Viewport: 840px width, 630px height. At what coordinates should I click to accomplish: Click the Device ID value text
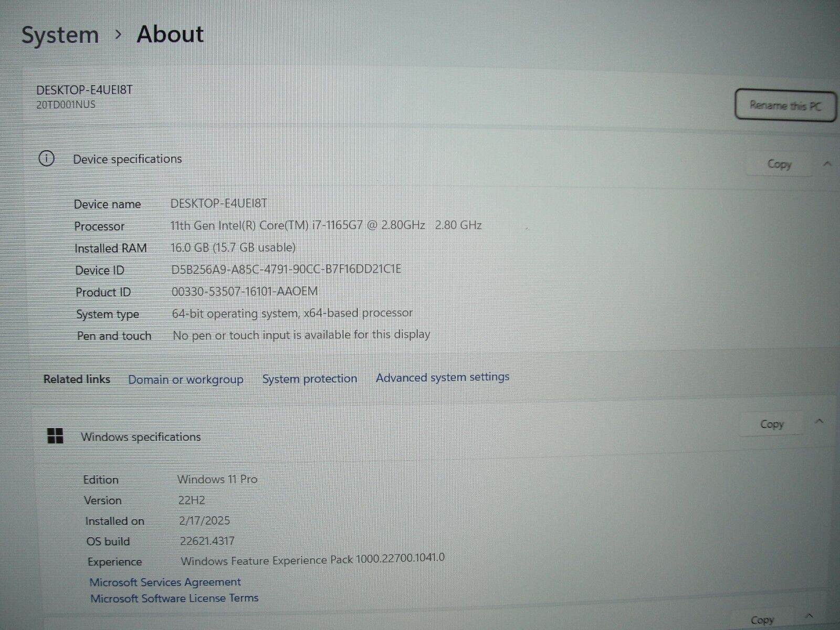click(x=286, y=269)
